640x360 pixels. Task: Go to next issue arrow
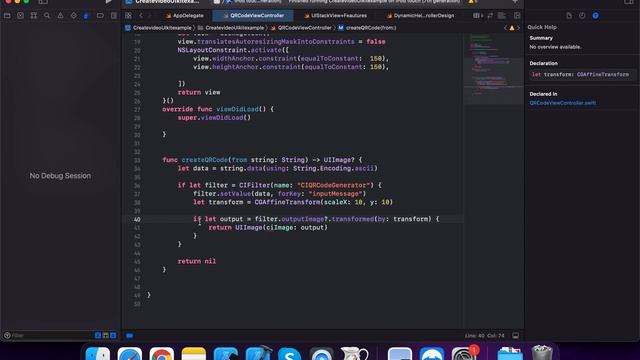[x=518, y=28]
